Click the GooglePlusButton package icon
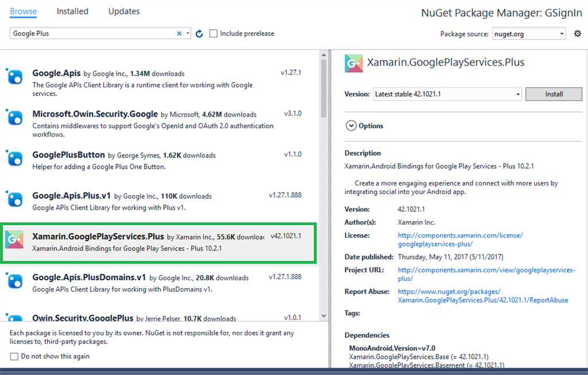The width and height of the screenshot is (588, 375). click(15, 158)
